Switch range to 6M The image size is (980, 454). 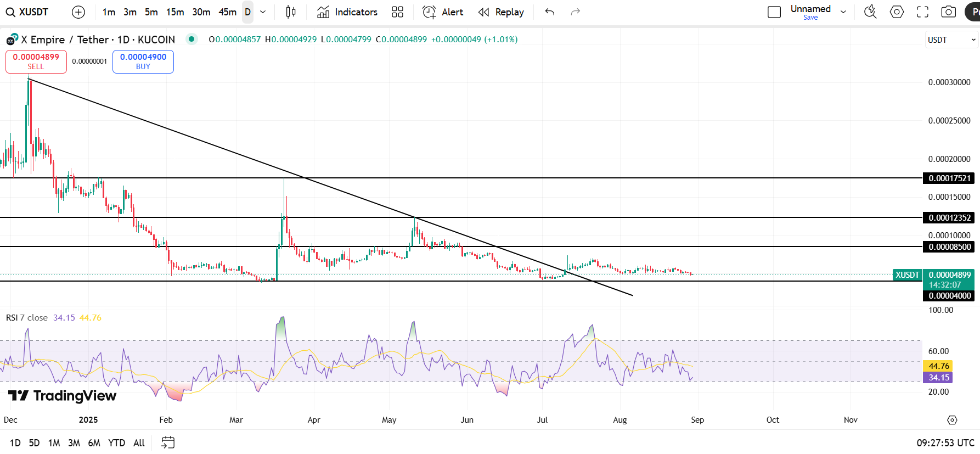click(x=94, y=443)
